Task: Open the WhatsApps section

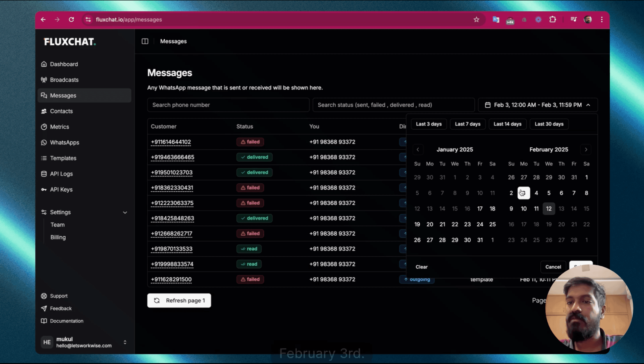Action: click(64, 143)
